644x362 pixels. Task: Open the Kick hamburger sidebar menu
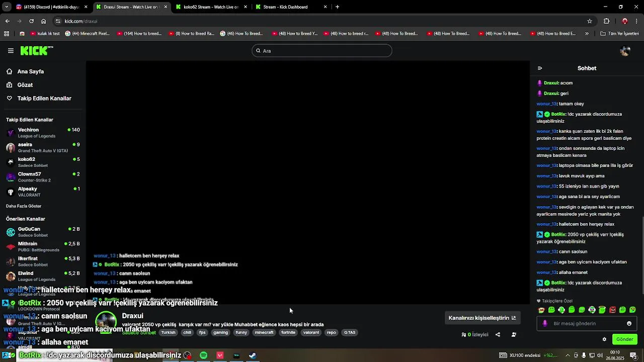coord(11,51)
